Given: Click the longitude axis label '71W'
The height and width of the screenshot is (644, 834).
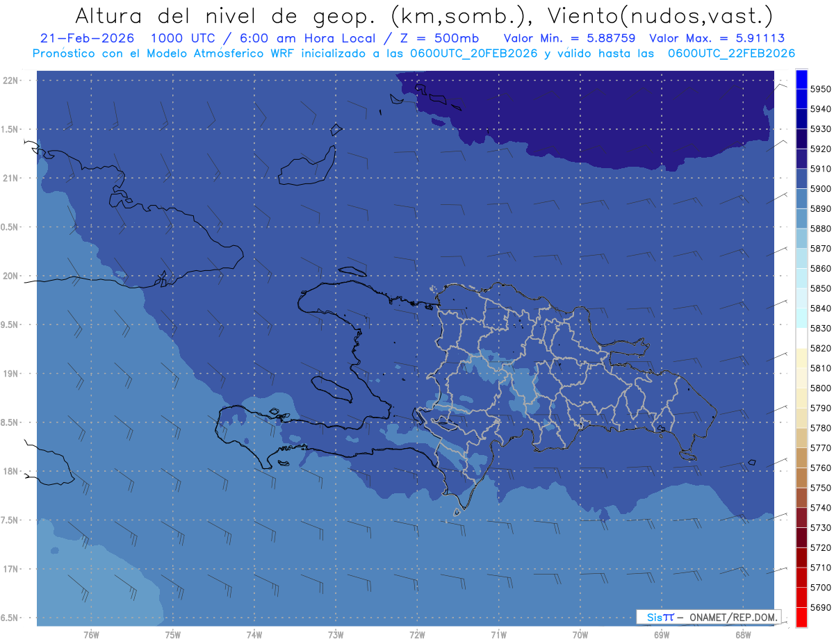Looking at the screenshot, I should pos(498,634).
